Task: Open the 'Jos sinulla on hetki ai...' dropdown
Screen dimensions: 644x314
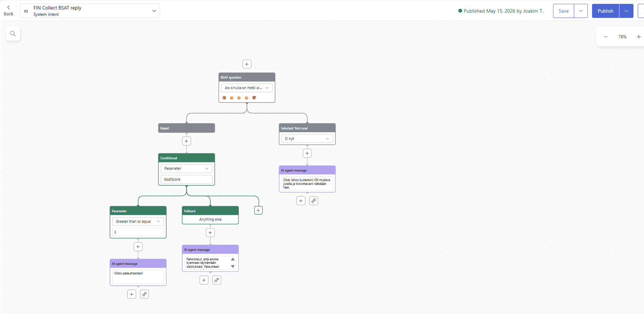Action: 247,88
